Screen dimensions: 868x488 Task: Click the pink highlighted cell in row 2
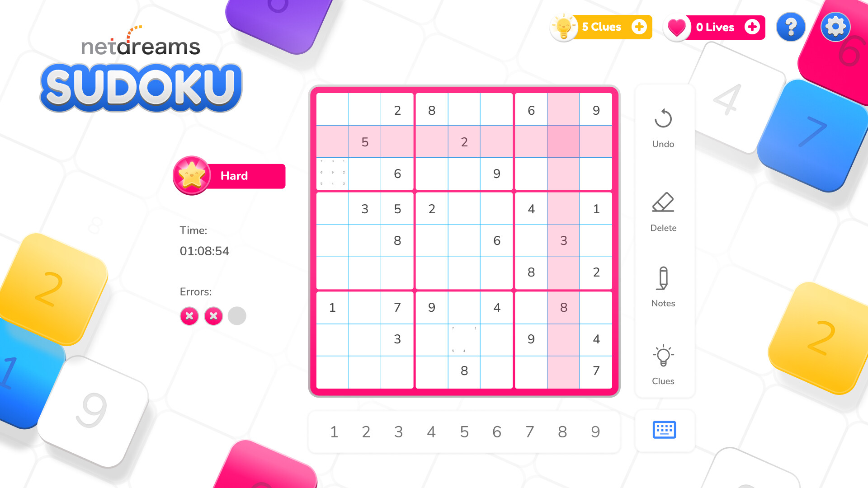point(562,142)
